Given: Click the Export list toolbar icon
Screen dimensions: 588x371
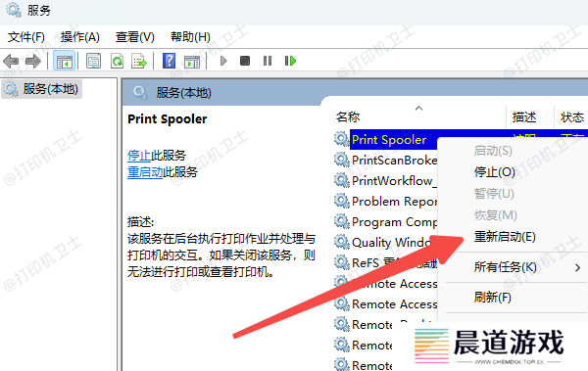Looking at the screenshot, I should click(x=139, y=61).
